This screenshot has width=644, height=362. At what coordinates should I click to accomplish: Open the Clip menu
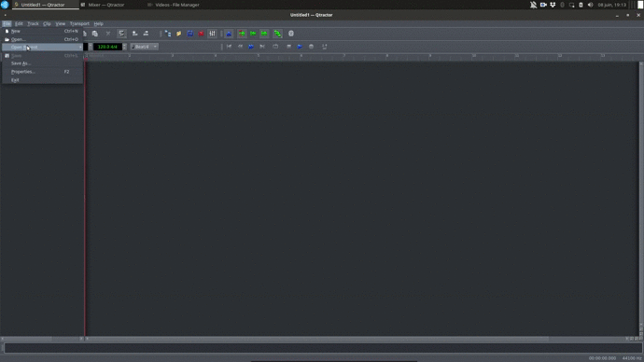[48, 24]
